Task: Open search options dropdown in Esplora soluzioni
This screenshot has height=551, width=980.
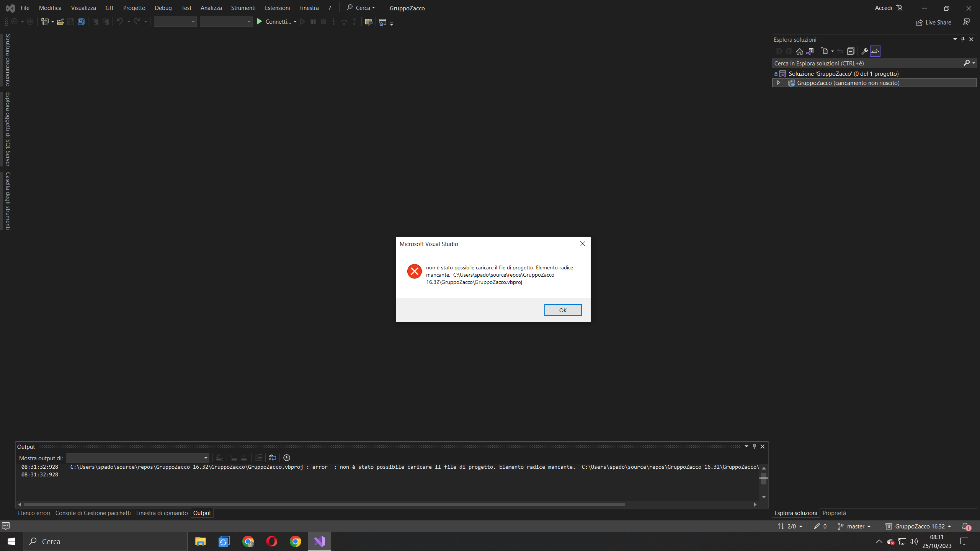Action: point(973,63)
